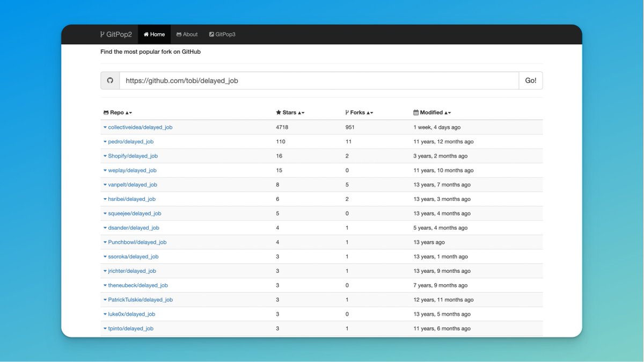Expand the pedro/delayed_job row caret
The image size is (644, 362).
(105, 142)
